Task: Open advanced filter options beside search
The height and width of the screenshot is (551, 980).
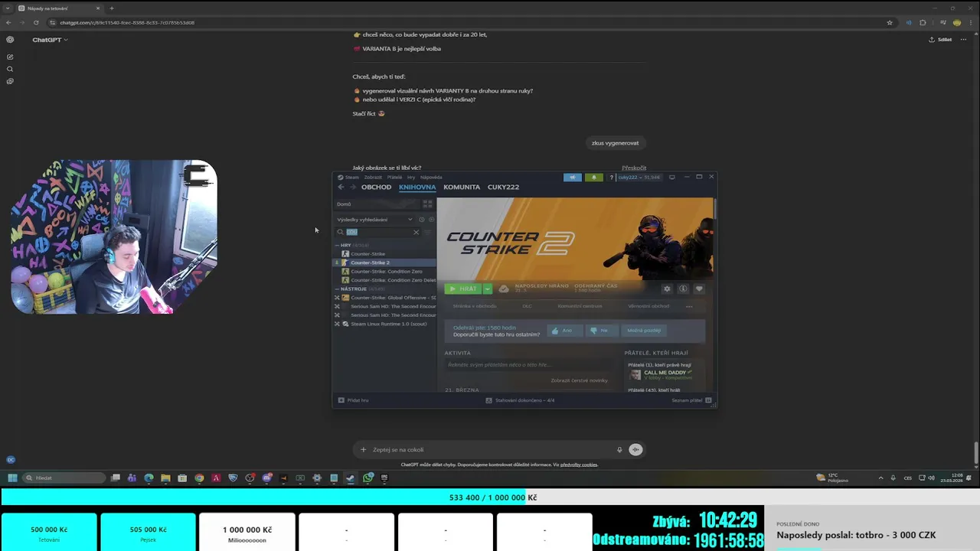Action: point(428,232)
